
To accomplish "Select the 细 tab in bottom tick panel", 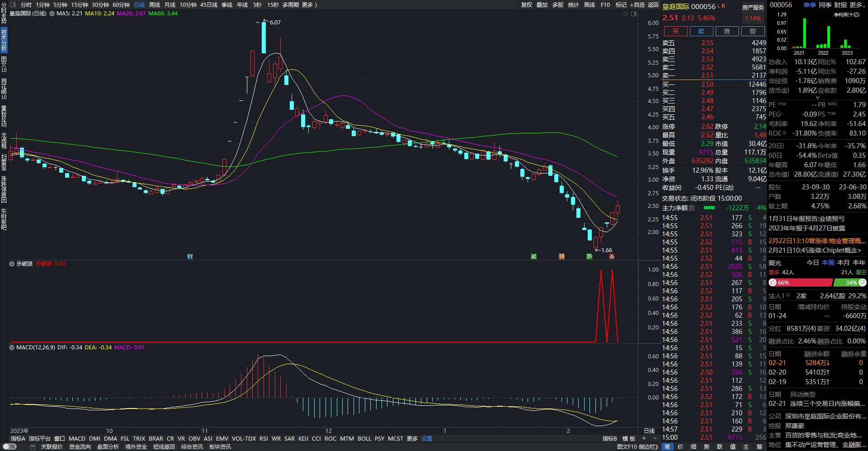I will click(x=693, y=447).
